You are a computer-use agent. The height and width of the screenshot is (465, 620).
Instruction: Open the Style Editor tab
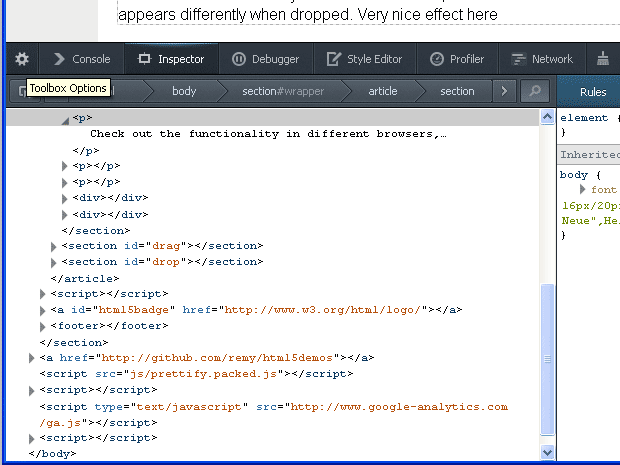pyautogui.click(x=365, y=59)
